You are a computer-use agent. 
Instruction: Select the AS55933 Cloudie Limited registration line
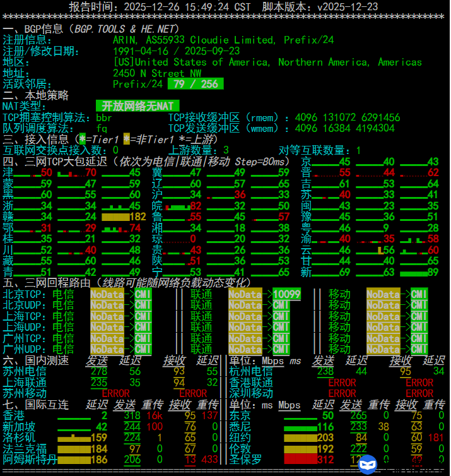coord(223,40)
